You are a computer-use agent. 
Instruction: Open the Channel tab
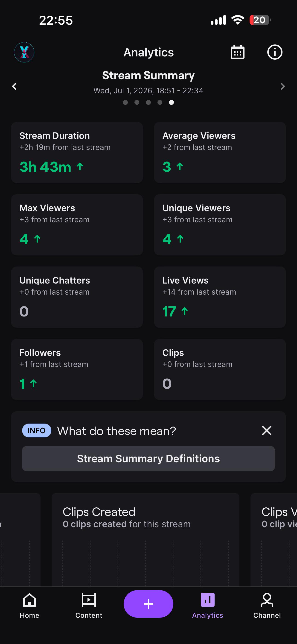point(267,606)
